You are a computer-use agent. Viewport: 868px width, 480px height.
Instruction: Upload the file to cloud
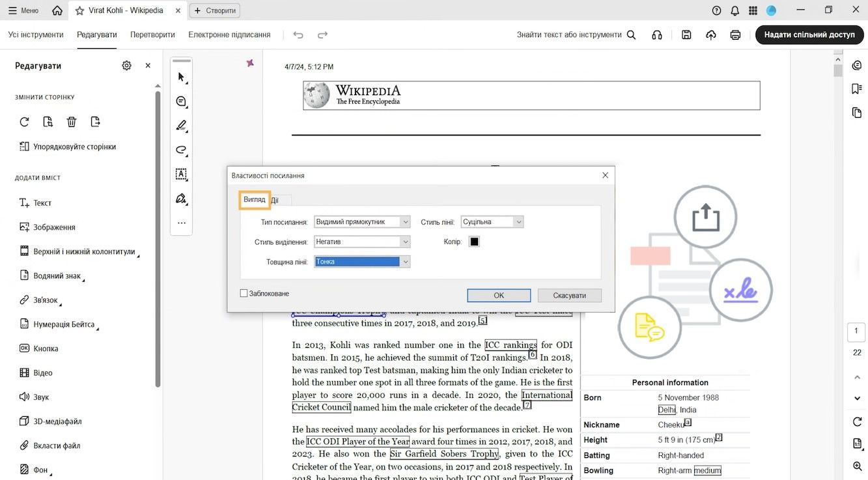(711, 35)
